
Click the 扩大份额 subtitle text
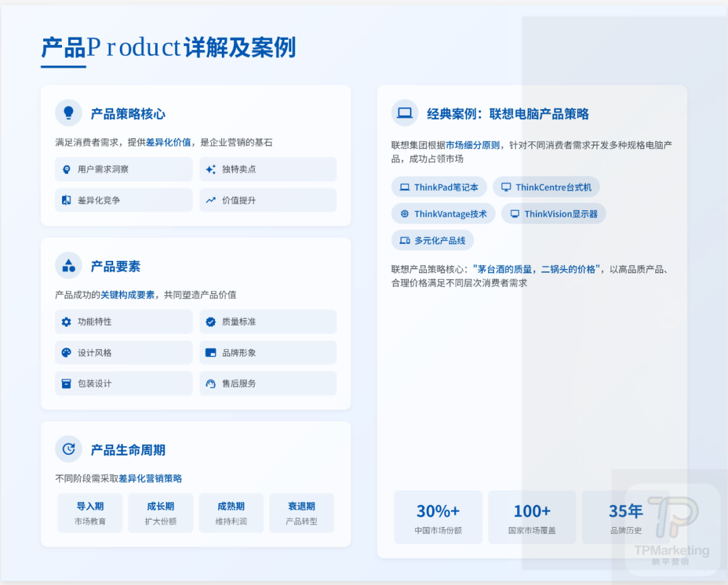(160, 522)
